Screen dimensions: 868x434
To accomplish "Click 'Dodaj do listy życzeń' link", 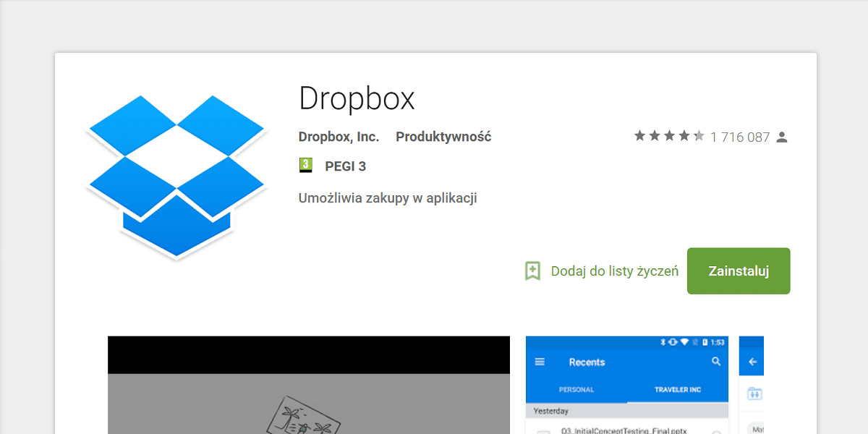I will tap(615, 271).
